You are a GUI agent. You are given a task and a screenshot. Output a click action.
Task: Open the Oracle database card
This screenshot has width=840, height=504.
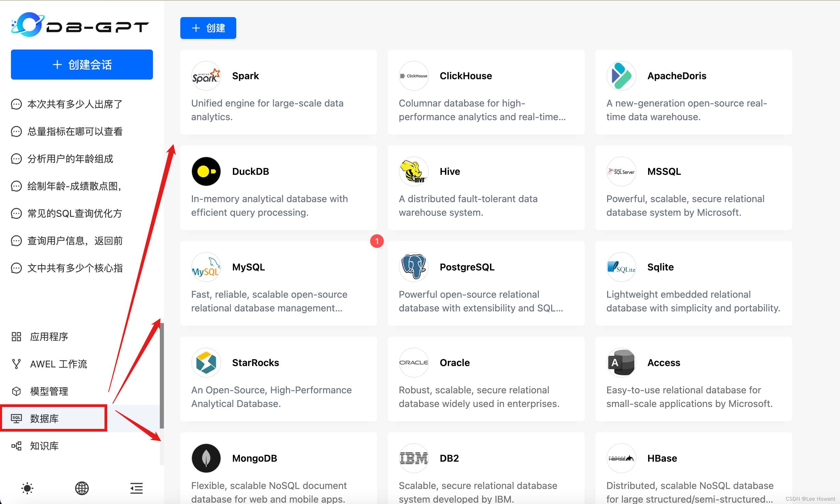[486, 379]
